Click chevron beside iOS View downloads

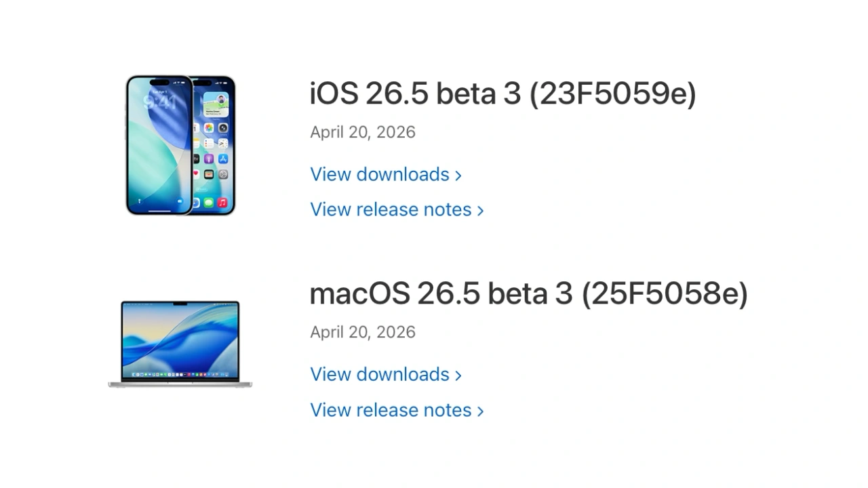[x=458, y=176]
